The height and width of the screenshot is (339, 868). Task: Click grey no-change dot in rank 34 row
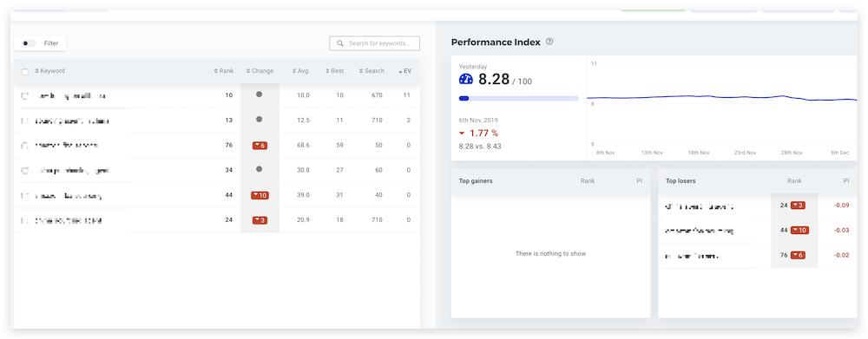259,169
